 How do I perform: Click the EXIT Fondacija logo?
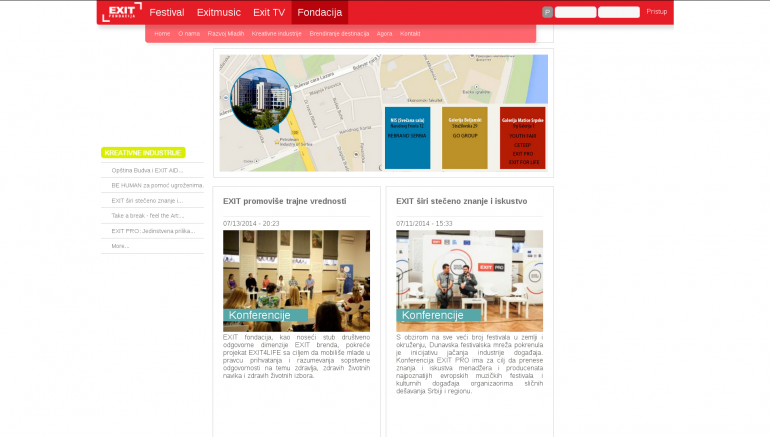[121, 12]
